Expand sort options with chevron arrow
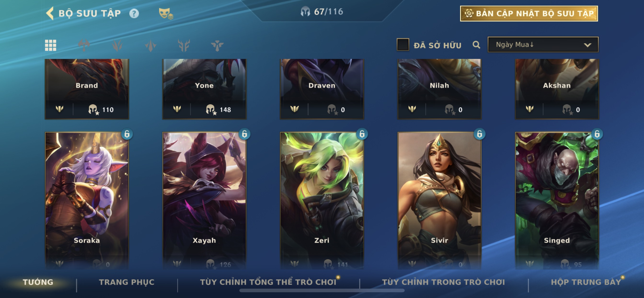 587,45
